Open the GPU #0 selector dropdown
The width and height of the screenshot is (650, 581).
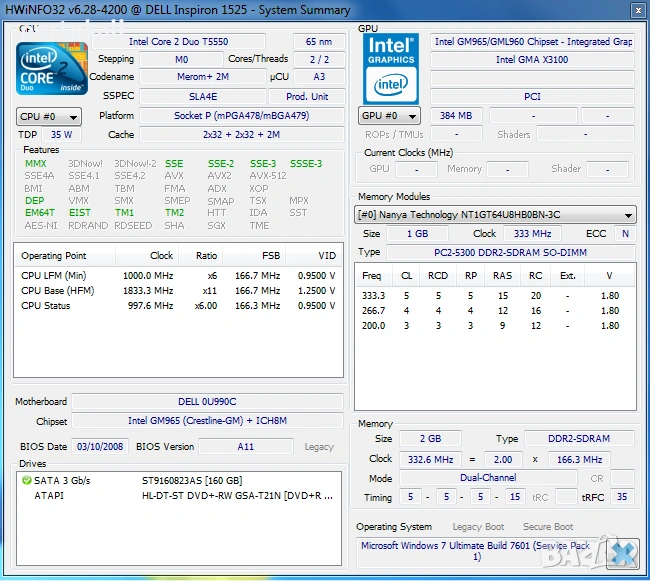click(x=390, y=116)
